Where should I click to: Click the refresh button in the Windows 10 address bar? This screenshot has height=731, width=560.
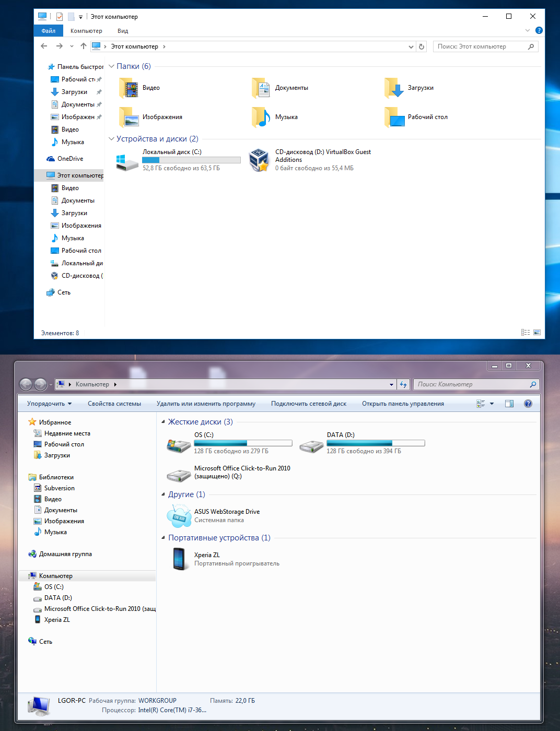[422, 46]
